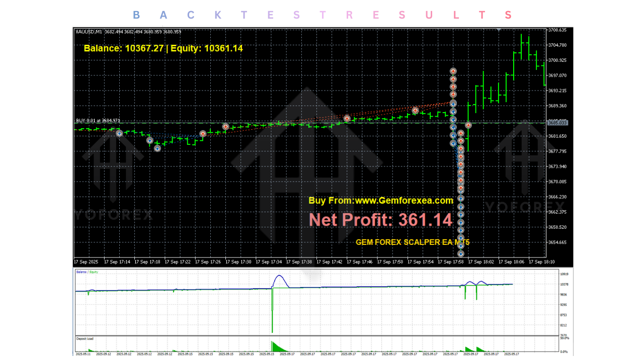The width and height of the screenshot is (644, 362).
Task: Click the trade marker near 17 Sep 17:42
Action: 347,119
